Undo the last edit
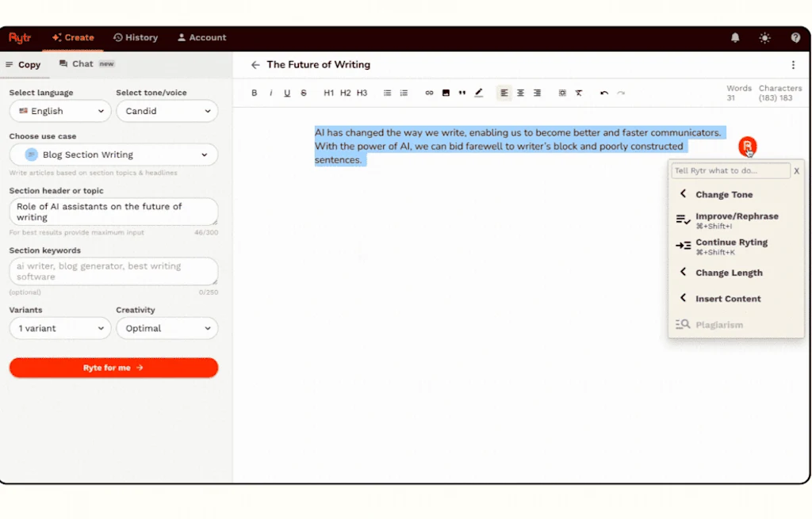The image size is (812, 519). 603,93
